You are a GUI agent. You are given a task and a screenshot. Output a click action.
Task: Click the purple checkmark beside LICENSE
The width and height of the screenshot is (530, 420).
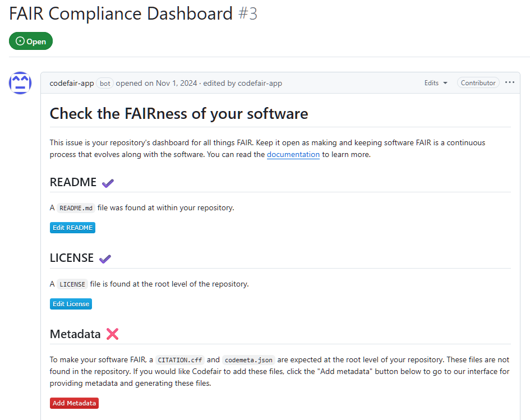pyautogui.click(x=105, y=259)
